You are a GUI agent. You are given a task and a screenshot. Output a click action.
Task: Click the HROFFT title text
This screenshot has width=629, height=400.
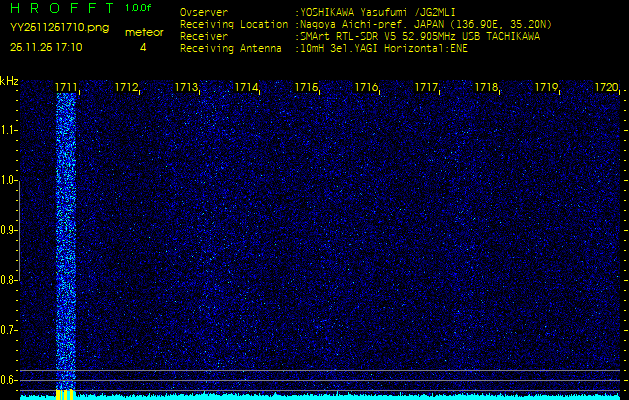point(62,8)
